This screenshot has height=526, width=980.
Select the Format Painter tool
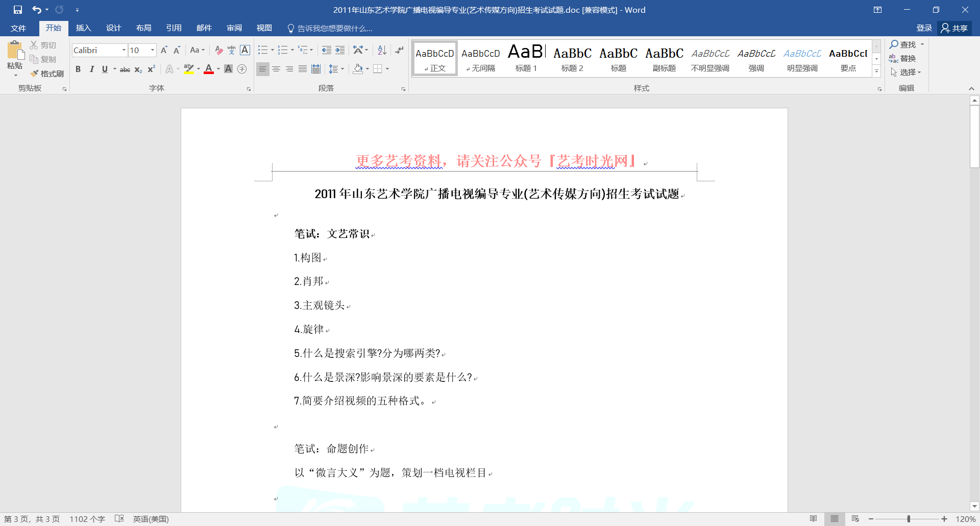point(47,74)
